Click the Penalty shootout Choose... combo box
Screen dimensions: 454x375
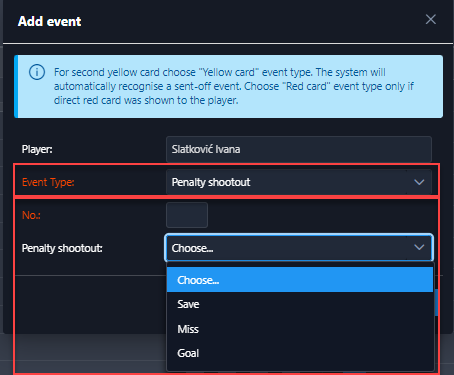(x=299, y=248)
